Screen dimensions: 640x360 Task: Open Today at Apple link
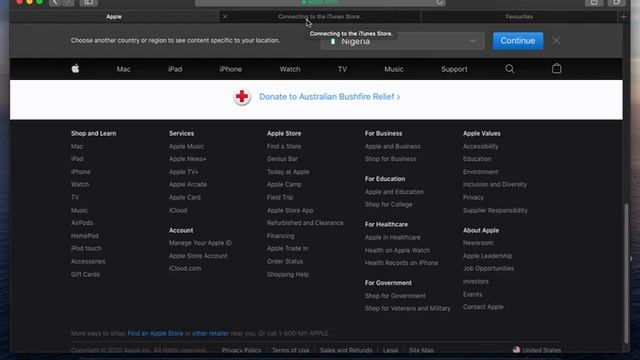[x=288, y=172]
